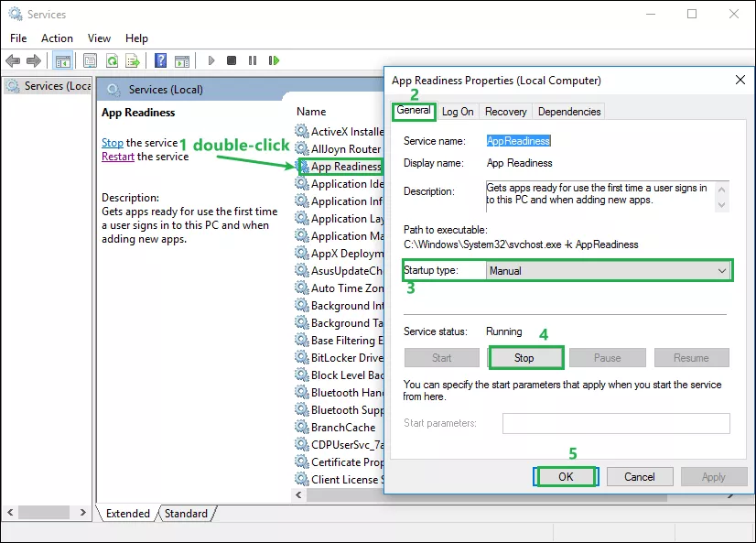
Task: Select the AsusUpdateCheck service row
Action: [x=340, y=270]
